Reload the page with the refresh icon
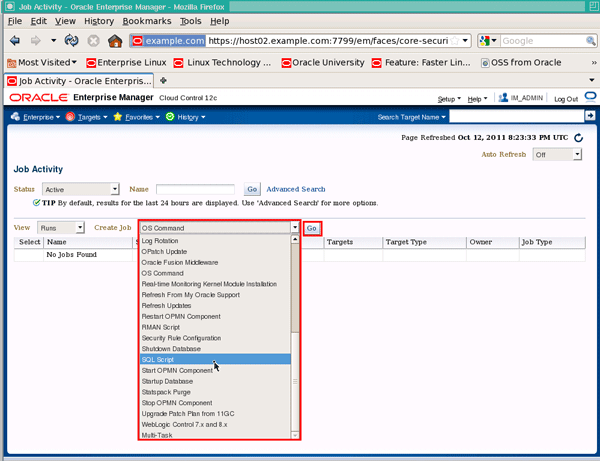Image resolution: width=600 pixels, height=461 pixels. pyautogui.click(x=71, y=41)
